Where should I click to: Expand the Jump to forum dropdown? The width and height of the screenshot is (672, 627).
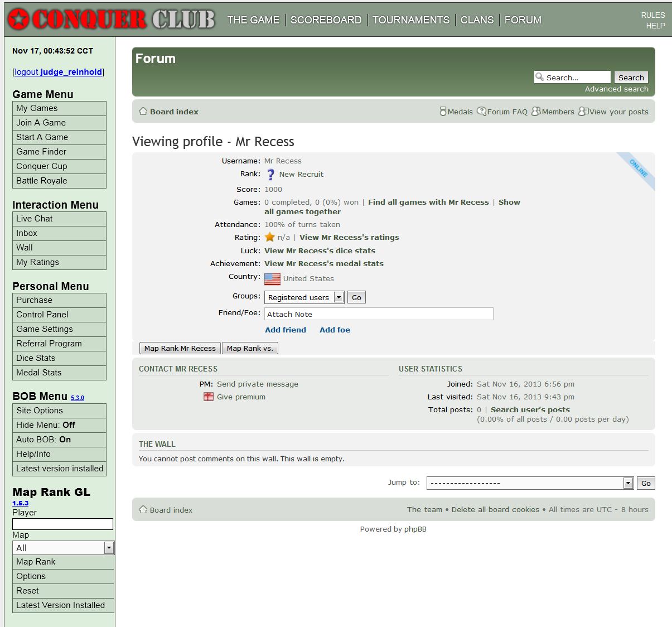coord(530,483)
